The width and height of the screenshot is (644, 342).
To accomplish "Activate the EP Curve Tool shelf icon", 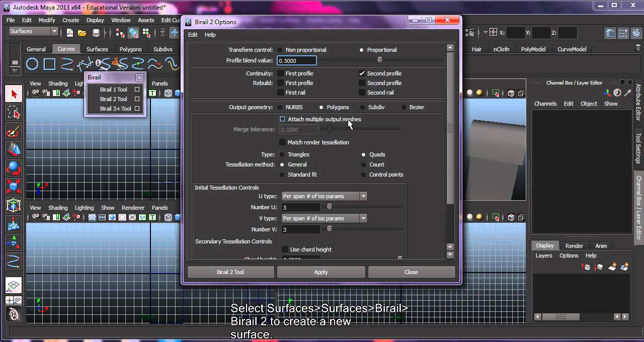I will tap(67, 64).
